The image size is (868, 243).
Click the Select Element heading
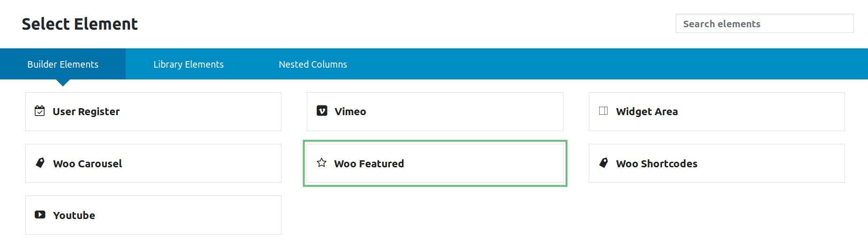click(x=80, y=24)
